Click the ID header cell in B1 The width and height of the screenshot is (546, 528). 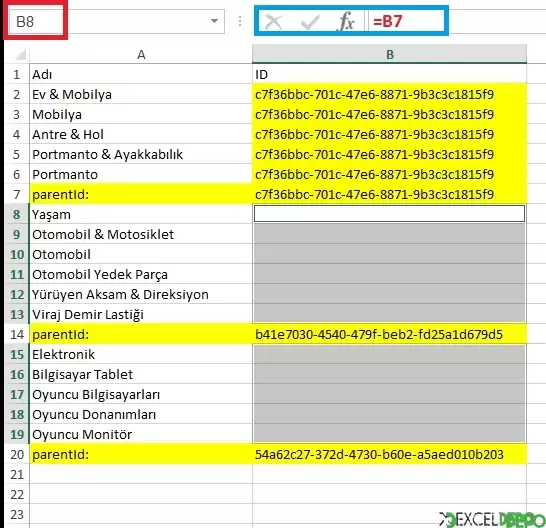389,74
